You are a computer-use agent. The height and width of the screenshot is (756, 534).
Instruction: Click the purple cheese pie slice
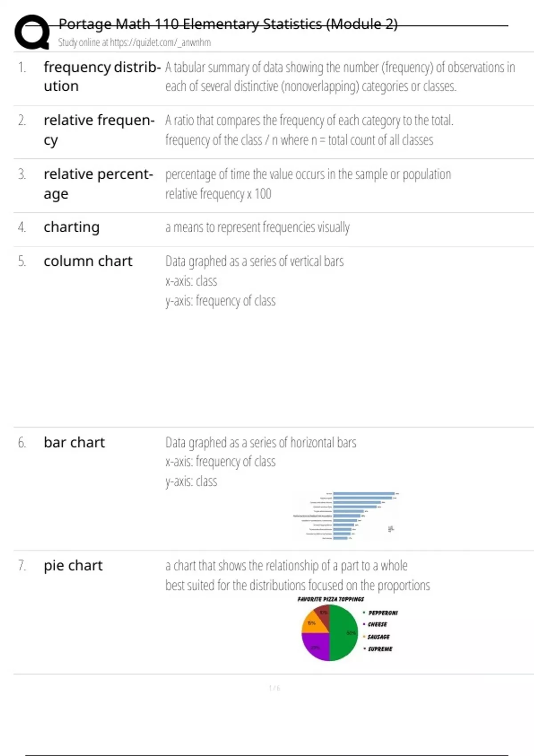pyautogui.click(x=316, y=646)
